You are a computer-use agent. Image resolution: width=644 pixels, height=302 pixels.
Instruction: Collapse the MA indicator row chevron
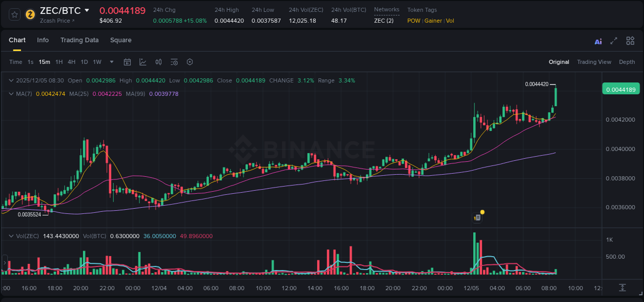point(11,94)
